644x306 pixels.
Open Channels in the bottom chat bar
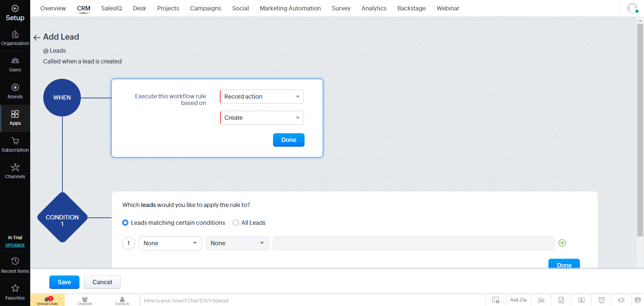click(85, 300)
